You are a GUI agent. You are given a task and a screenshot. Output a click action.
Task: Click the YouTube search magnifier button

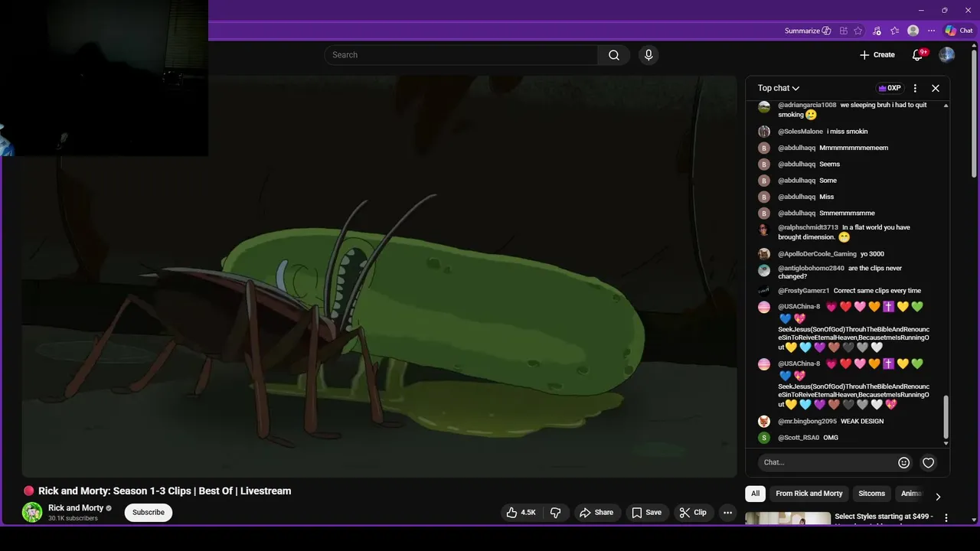point(614,55)
